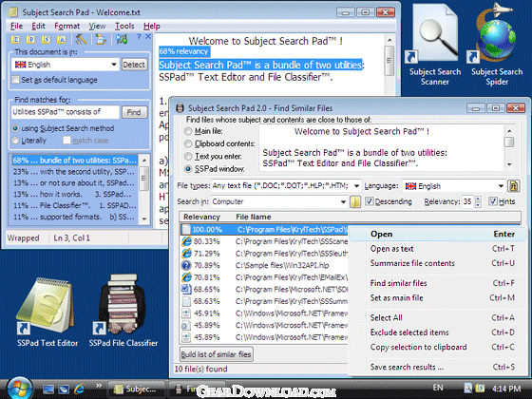Select the 'Clipboard contents' radio button
Viewport: 532px width, 399px height.
click(188, 143)
